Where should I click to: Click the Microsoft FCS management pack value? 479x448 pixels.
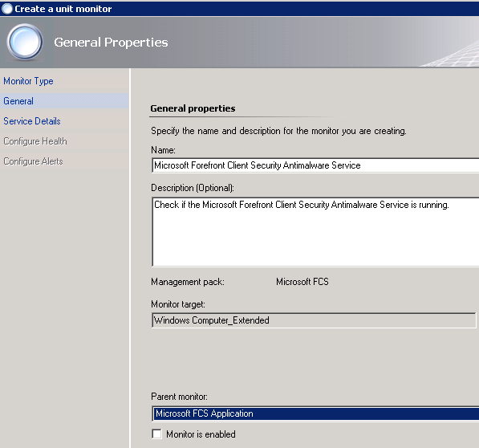point(302,282)
